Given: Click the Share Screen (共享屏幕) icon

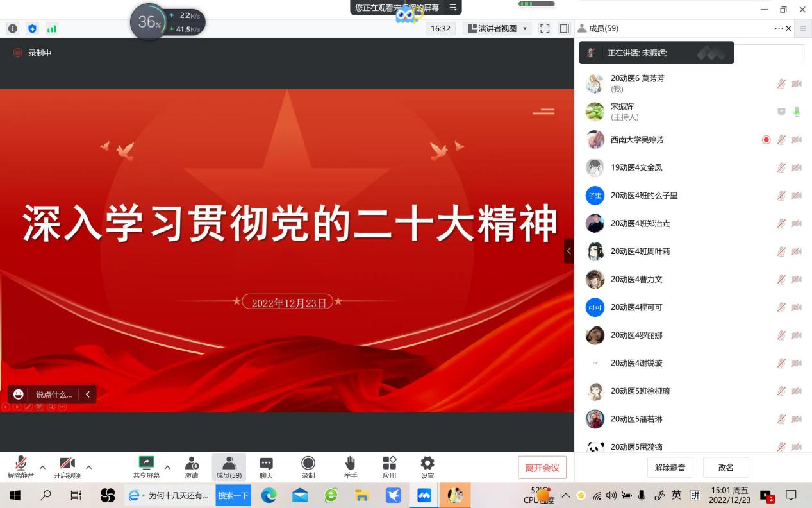Looking at the screenshot, I should 147,464.
